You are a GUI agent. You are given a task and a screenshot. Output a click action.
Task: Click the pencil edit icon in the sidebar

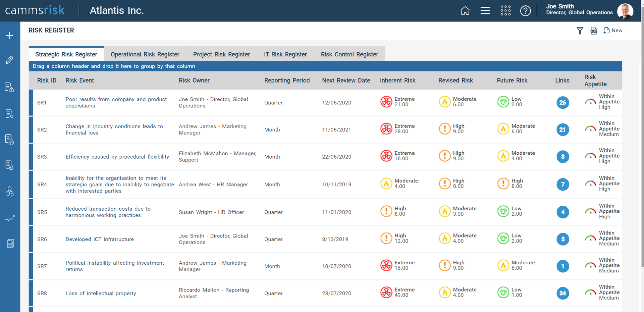click(x=10, y=60)
